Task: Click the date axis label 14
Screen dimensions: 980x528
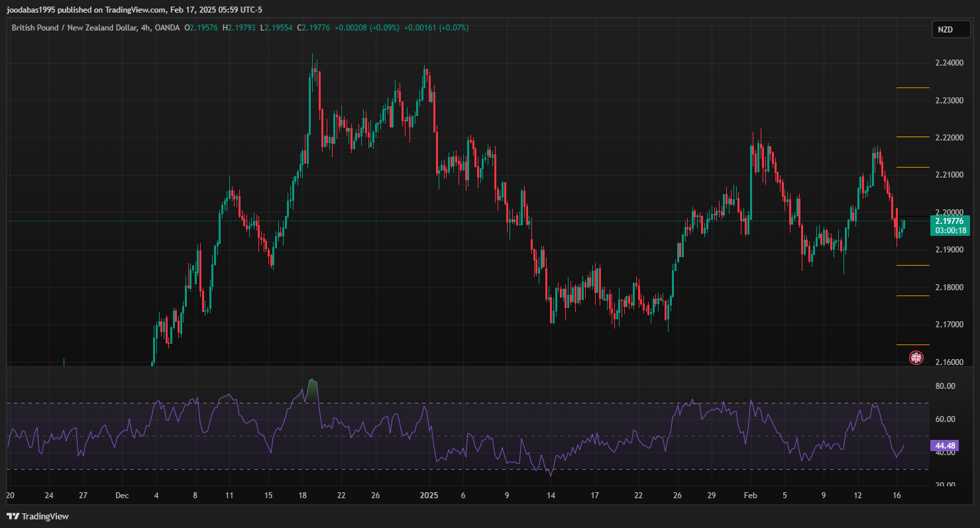Action: 550,496
